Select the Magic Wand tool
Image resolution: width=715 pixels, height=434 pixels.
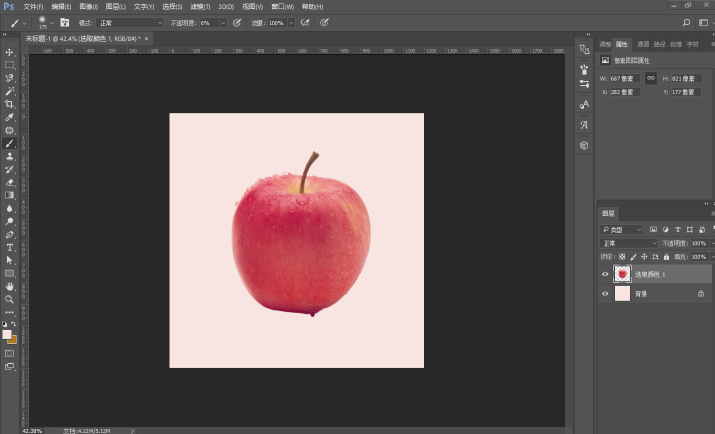coord(9,91)
